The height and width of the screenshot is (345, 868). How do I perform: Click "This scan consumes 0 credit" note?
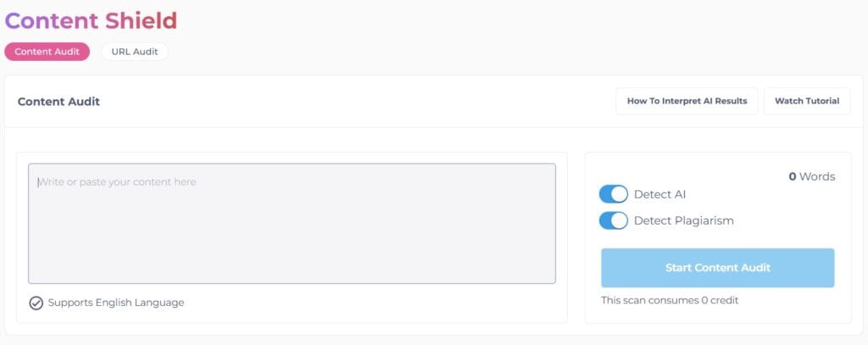tap(665, 300)
